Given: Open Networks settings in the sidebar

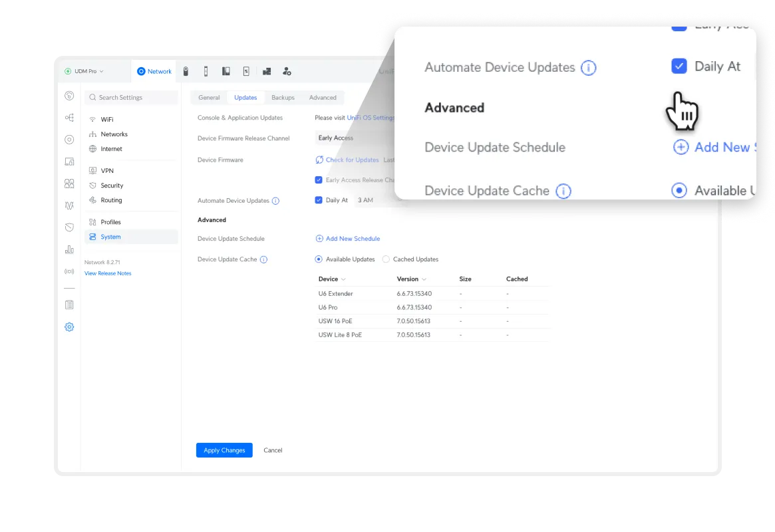Looking at the screenshot, I should click(x=131, y=134).
